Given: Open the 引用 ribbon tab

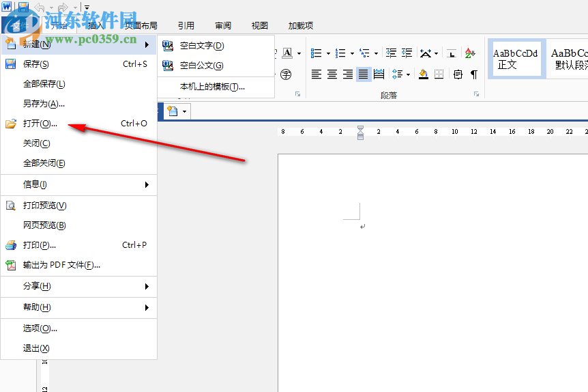Looking at the screenshot, I should click(186, 25).
